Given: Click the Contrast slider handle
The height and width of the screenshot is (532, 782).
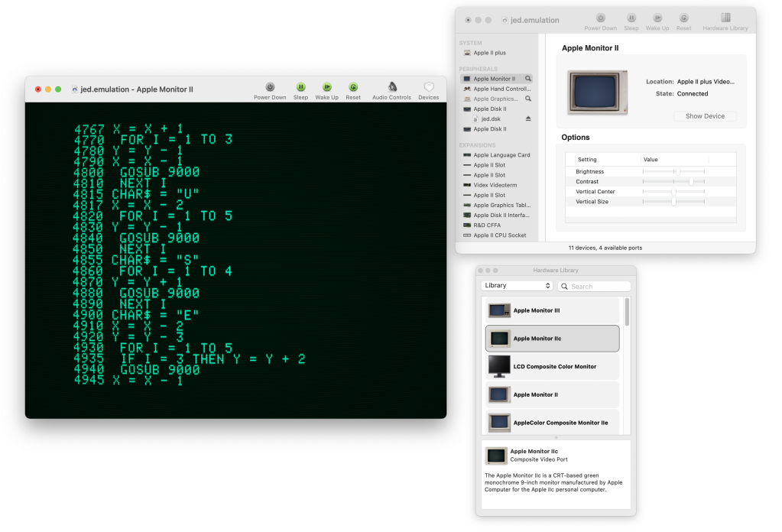Looking at the screenshot, I should (x=690, y=182).
